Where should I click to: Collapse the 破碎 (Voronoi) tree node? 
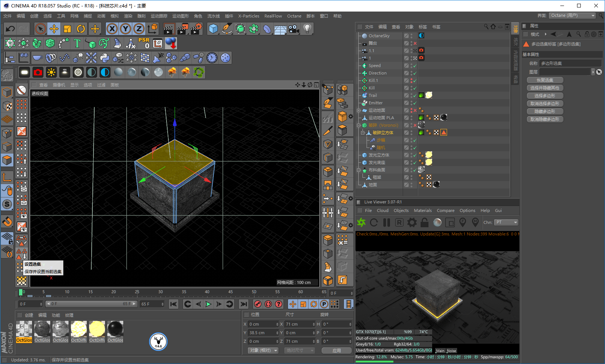point(358,125)
